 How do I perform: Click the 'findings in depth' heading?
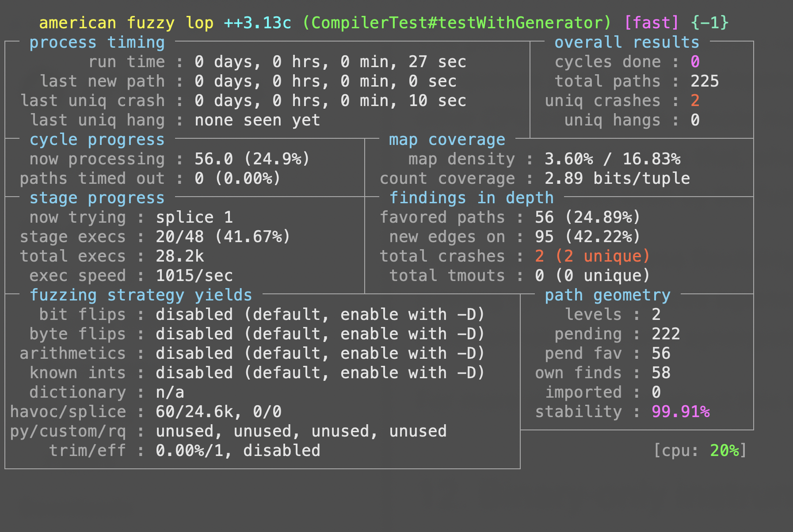(471, 198)
